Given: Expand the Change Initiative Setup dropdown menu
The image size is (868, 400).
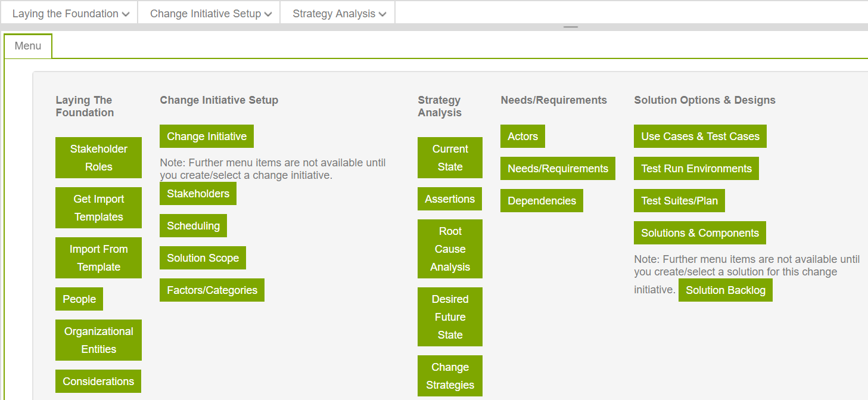Looking at the screenshot, I should tap(210, 13).
